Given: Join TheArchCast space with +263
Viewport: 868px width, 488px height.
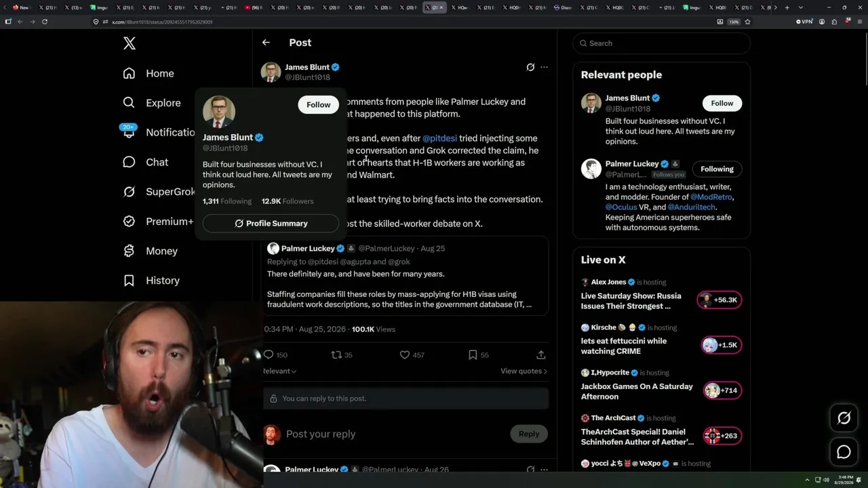Looking at the screenshot, I should (722, 436).
